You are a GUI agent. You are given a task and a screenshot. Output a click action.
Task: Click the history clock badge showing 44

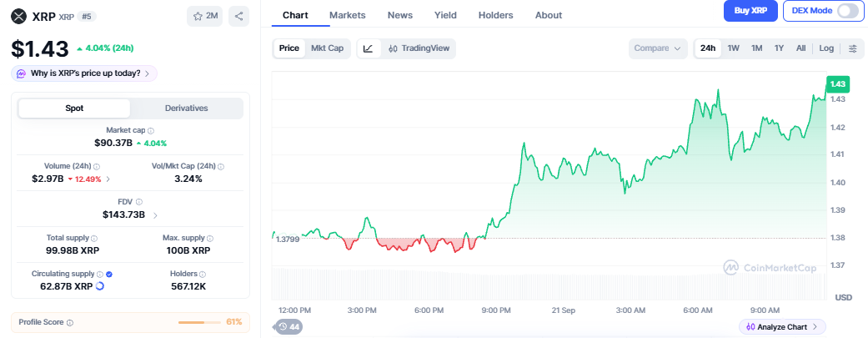pos(289,327)
